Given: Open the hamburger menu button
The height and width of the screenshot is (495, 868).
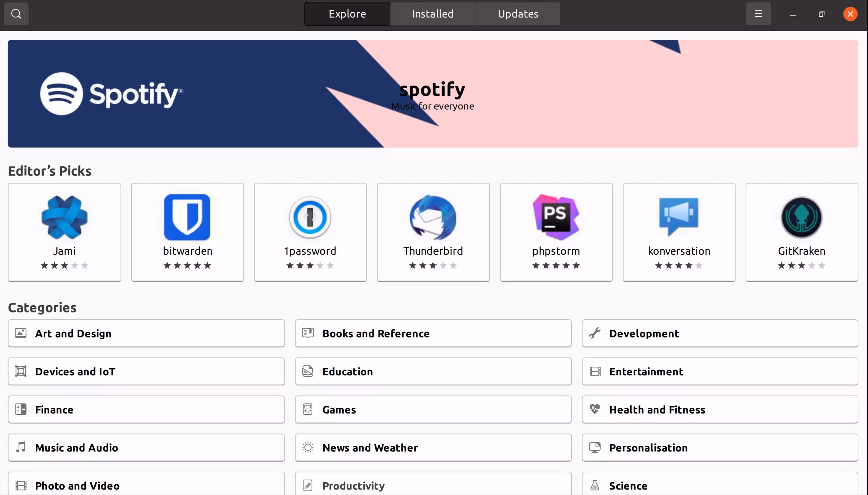Looking at the screenshot, I should coord(758,14).
